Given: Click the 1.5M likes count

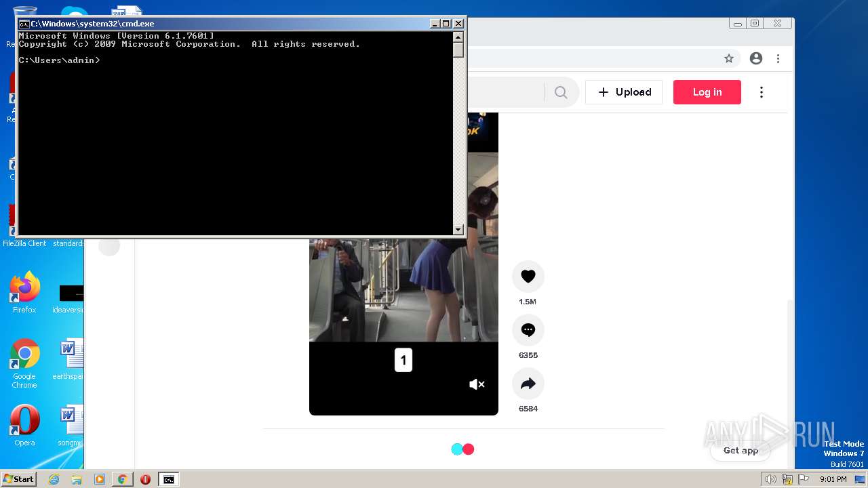Looking at the screenshot, I should [x=528, y=302].
